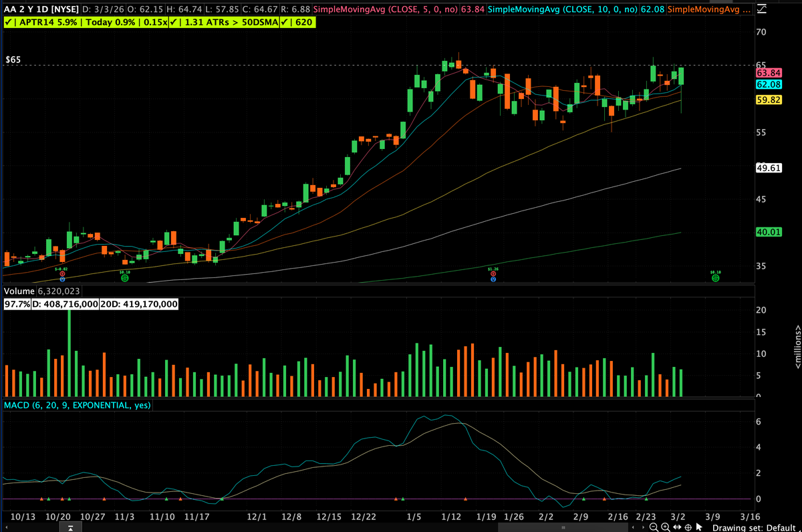Viewport: 802px width, 532px height.
Task: Select the pan chart arrows tool
Action: click(676, 527)
